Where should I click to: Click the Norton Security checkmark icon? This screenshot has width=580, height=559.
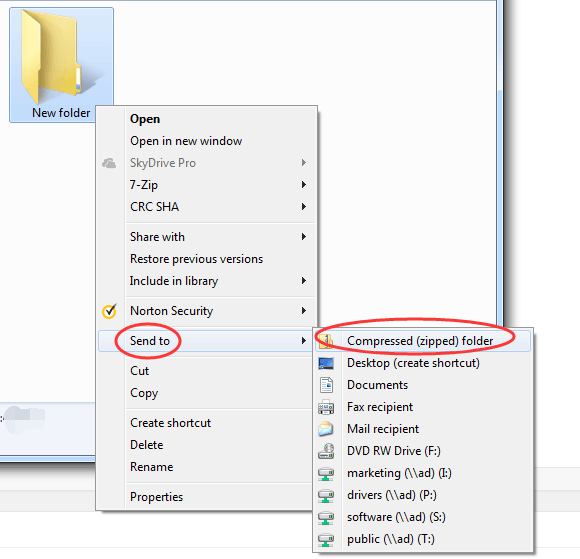109,311
